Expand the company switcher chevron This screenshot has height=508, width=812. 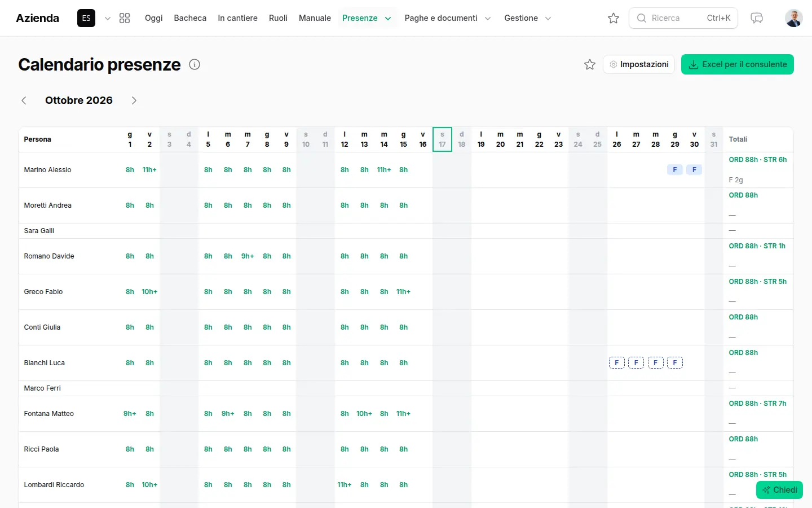tap(108, 18)
